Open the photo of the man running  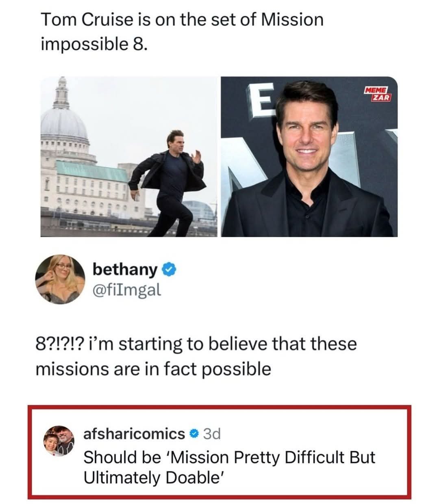pos(128,156)
